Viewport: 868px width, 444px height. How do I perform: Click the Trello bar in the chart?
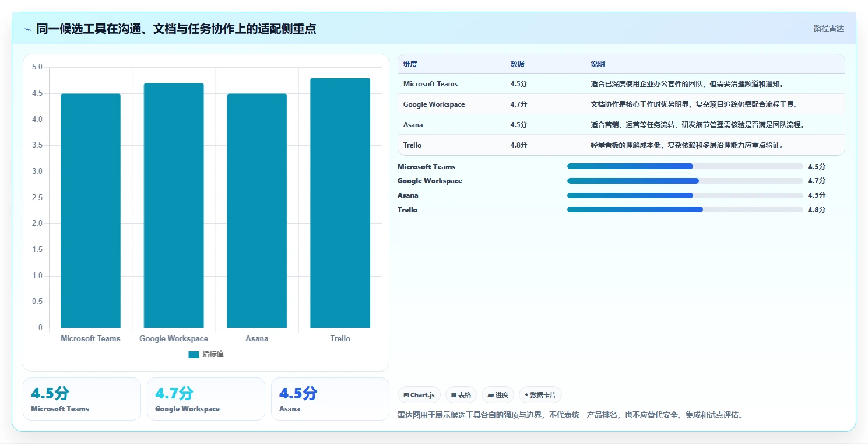(x=340, y=203)
